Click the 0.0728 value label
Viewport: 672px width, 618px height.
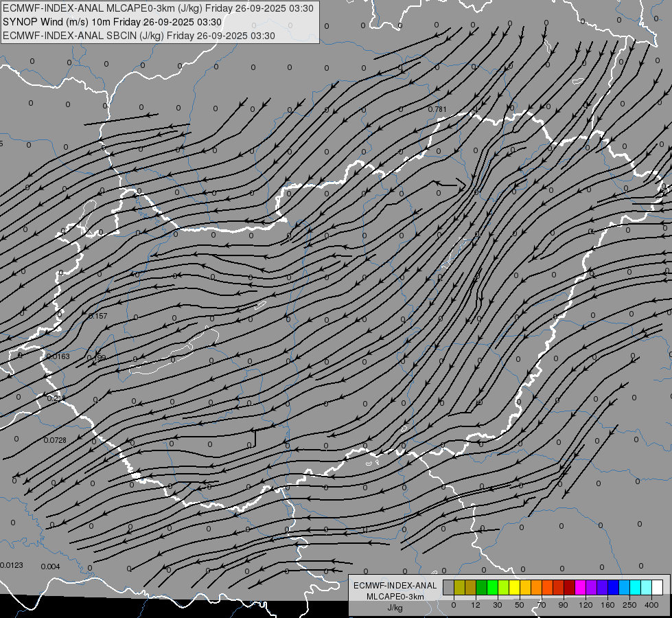coord(55,440)
